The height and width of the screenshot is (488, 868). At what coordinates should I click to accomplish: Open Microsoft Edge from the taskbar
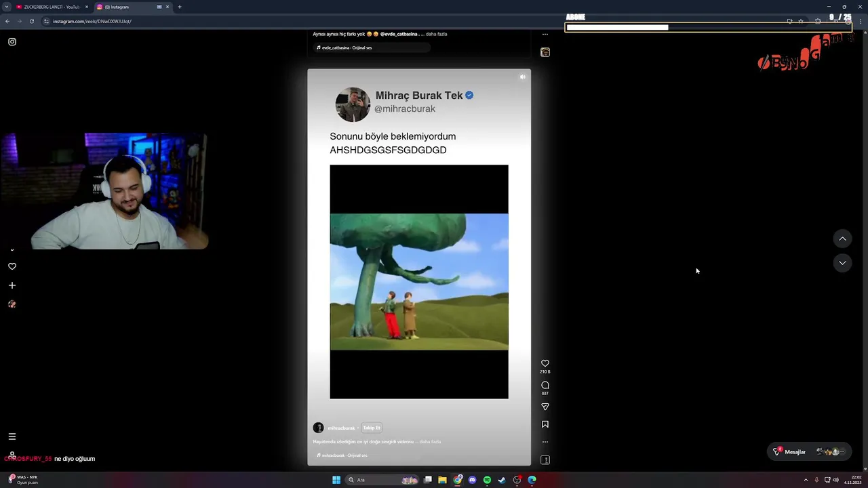point(532,480)
